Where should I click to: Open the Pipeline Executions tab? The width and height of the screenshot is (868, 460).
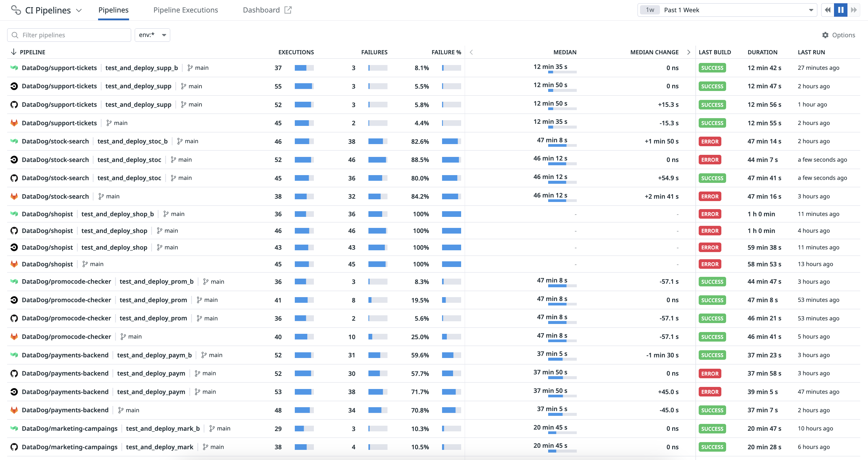[x=186, y=10]
